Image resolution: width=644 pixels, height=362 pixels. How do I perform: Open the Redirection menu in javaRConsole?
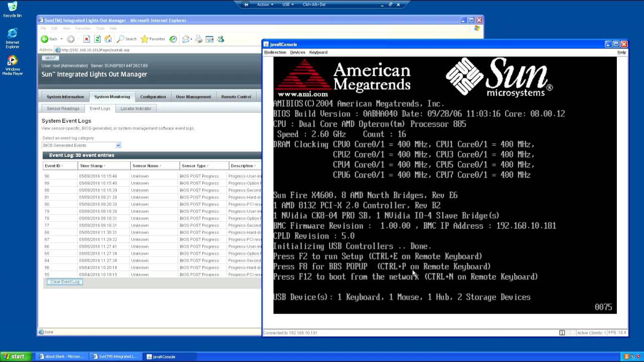[275, 52]
